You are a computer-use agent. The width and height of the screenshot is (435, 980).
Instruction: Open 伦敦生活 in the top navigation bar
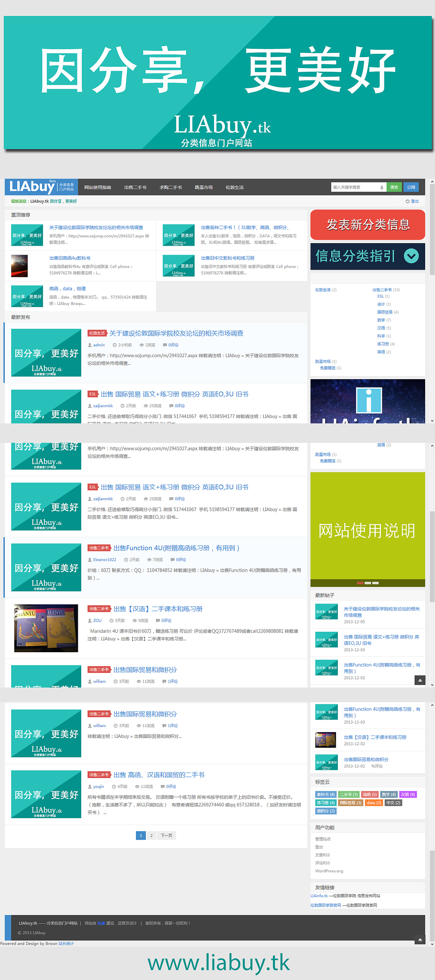point(234,188)
